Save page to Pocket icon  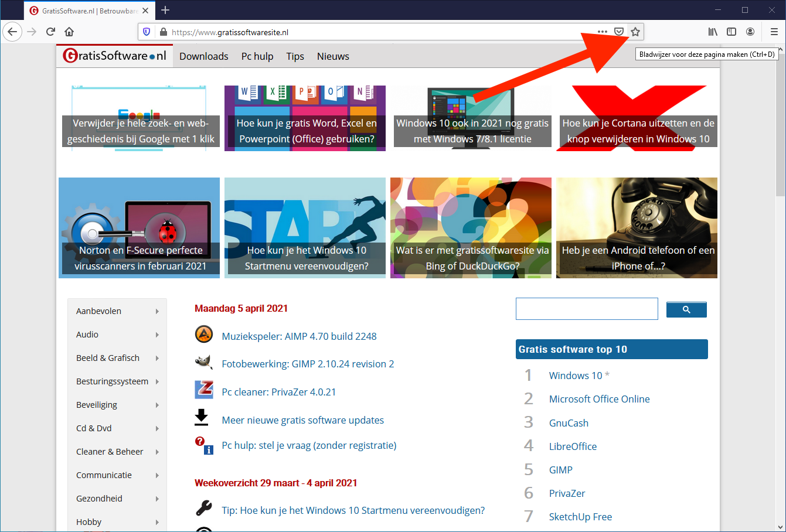pos(619,32)
